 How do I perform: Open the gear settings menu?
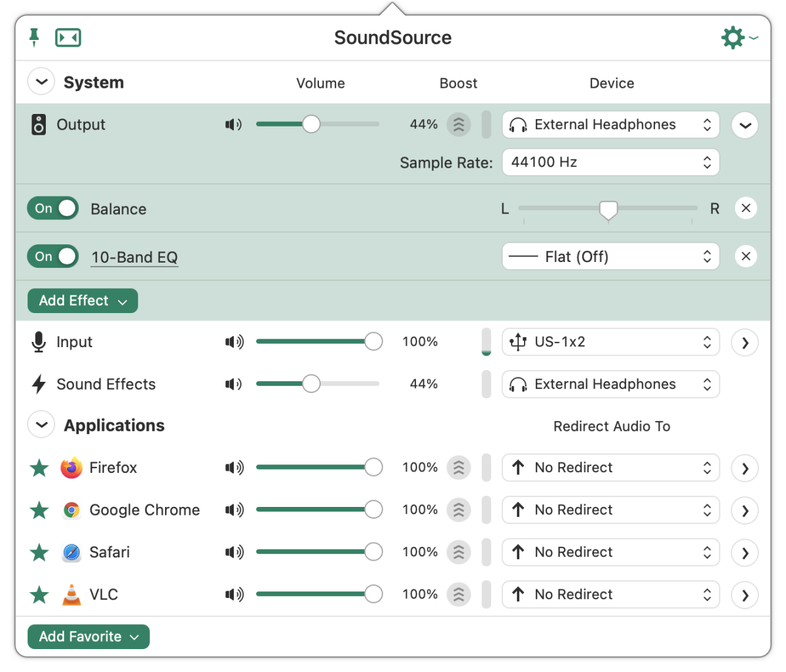pyautogui.click(x=739, y=37)
